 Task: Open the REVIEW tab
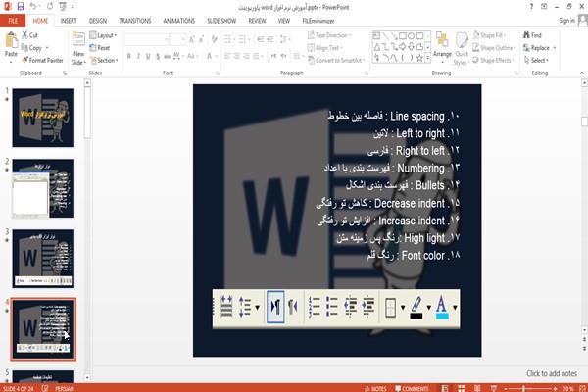[257, 21]
